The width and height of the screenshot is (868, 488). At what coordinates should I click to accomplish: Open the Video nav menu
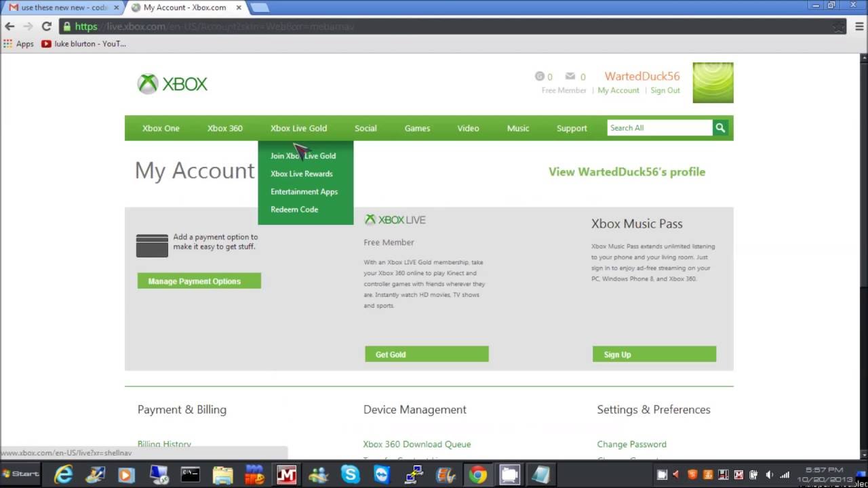tap(468, 128)
